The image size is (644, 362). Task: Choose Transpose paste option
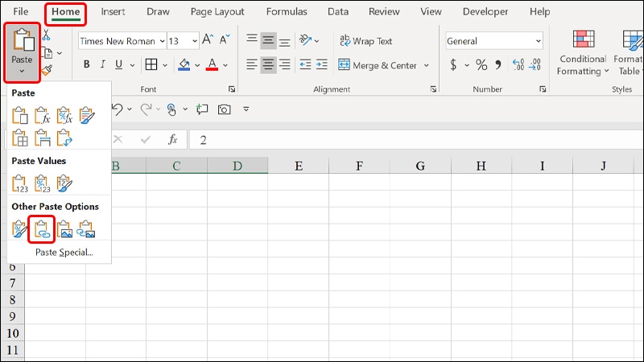(x=64, y=138)
